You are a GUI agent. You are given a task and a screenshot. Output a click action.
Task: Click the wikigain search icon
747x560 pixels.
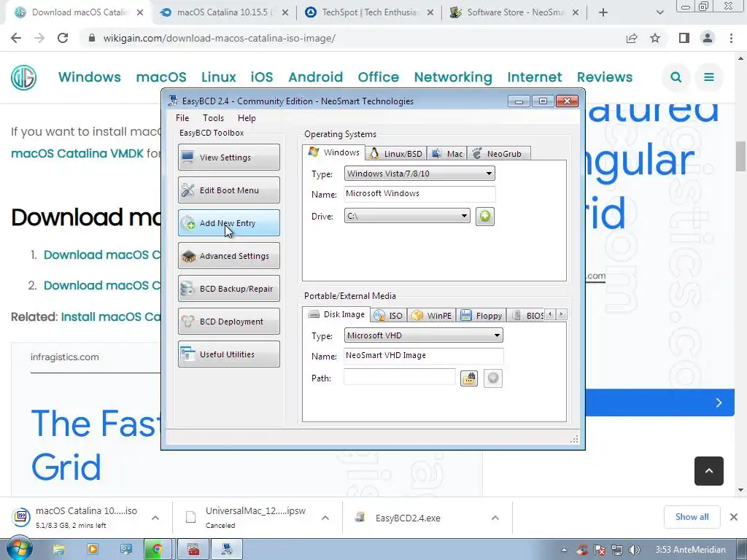pos(676,77)
